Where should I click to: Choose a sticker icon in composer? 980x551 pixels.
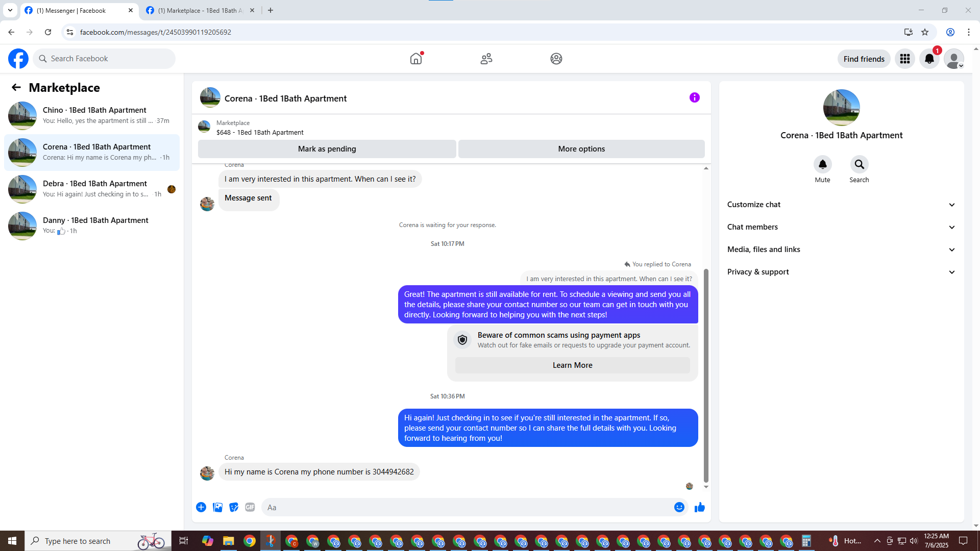[234, 507]
